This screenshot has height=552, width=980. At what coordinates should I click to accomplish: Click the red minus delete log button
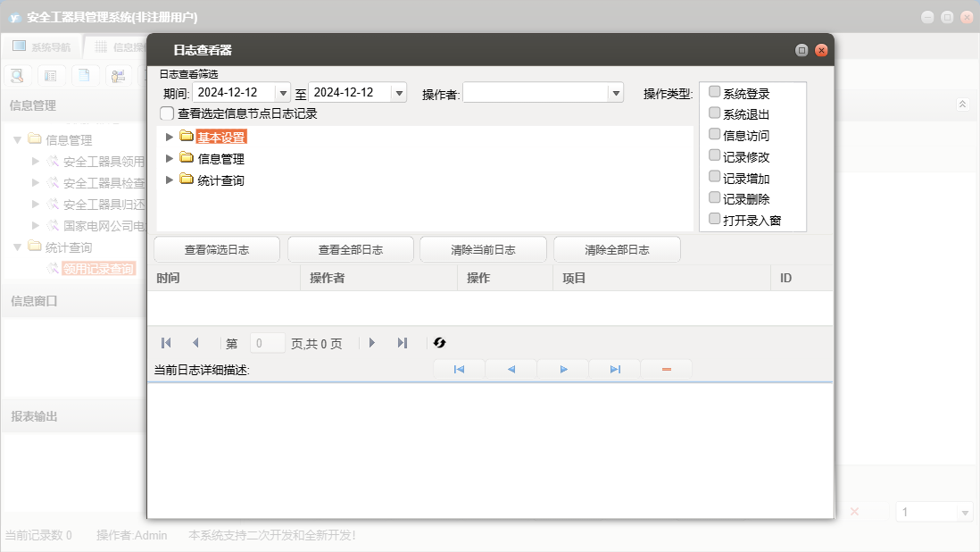(667, 369)
